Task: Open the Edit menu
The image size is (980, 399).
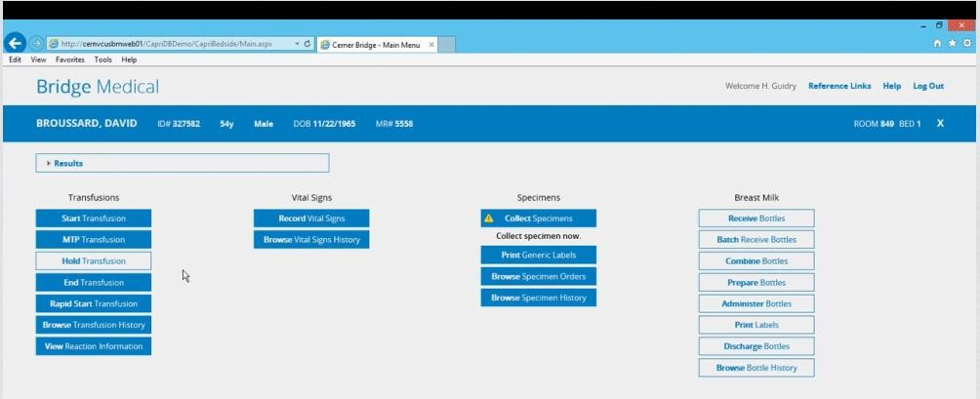Action: pos(15,60)
